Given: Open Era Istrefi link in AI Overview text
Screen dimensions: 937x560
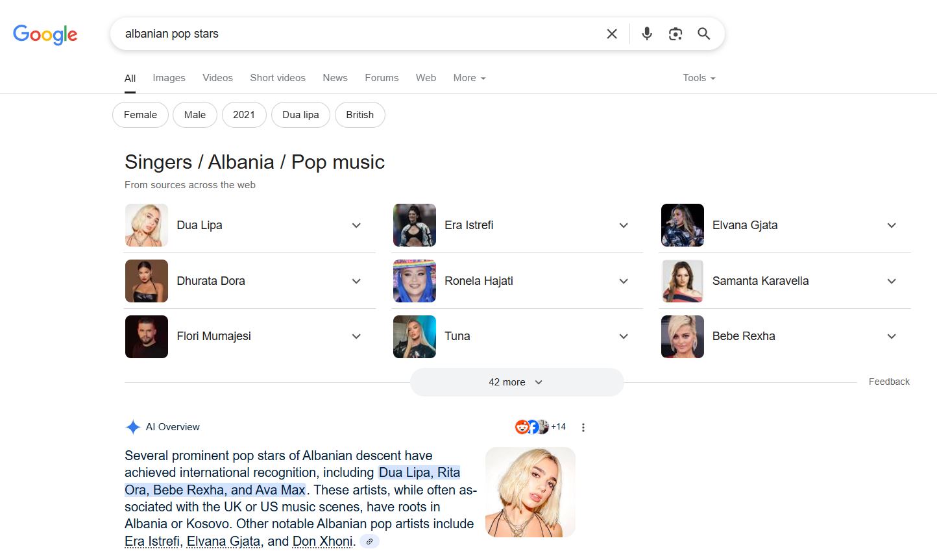Looking at the screenshot, I should 152,541.
